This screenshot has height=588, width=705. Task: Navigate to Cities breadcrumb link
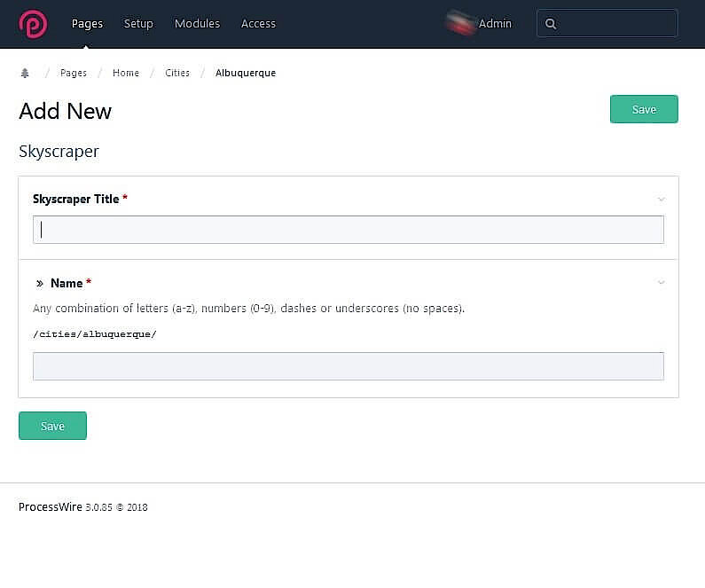[x=177, y=73]
